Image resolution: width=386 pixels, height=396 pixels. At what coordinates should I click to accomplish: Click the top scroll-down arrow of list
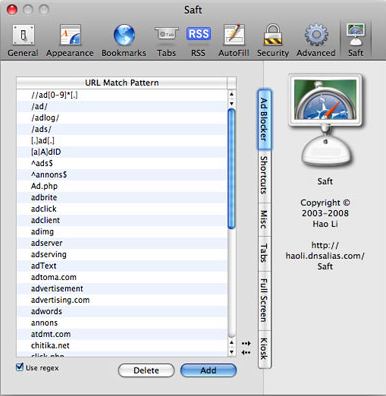(232, 103)
